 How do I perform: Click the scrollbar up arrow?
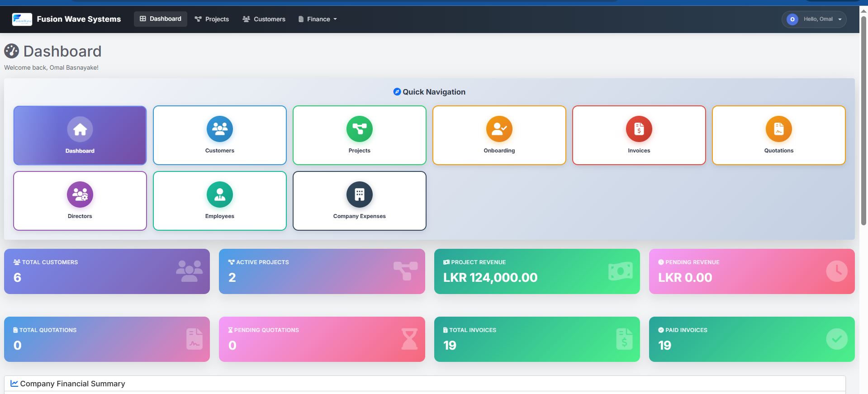click(x=863, y=11)
